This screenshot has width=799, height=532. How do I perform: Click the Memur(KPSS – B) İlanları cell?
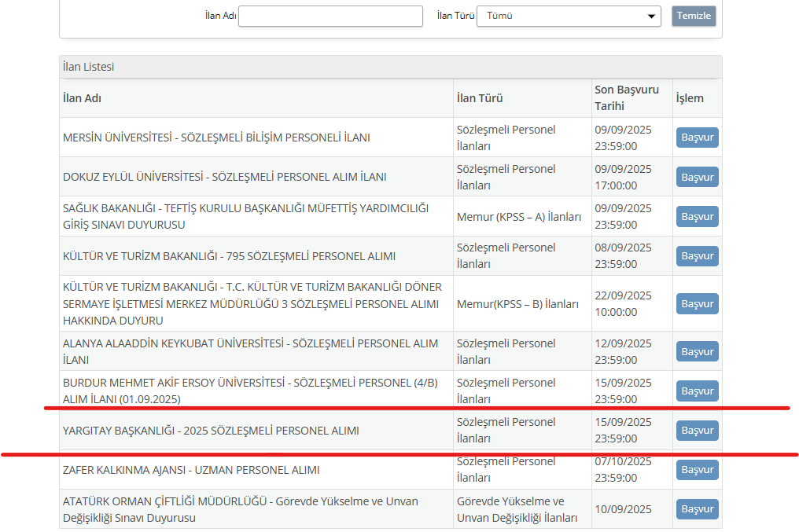coord(522,304)
